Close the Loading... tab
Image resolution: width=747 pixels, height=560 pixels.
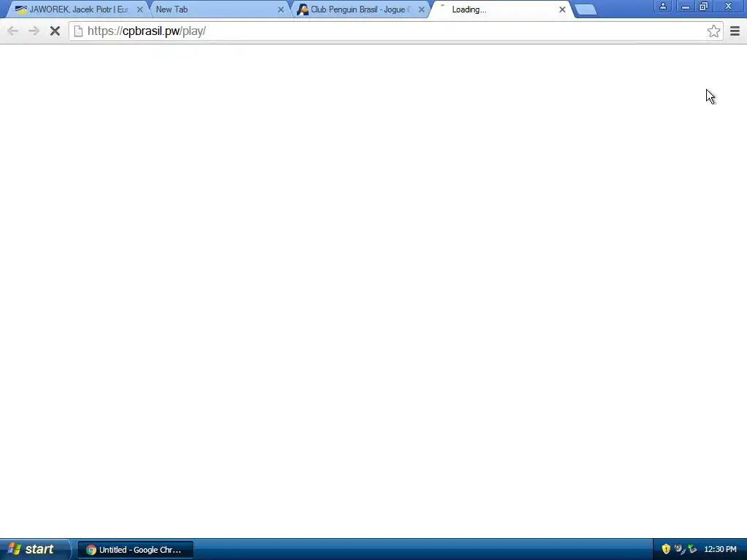click(562, 9)
